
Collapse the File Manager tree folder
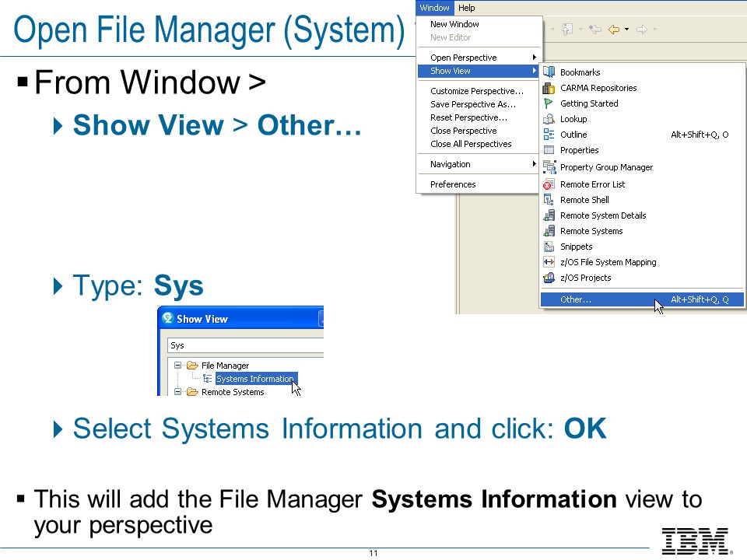177,366
